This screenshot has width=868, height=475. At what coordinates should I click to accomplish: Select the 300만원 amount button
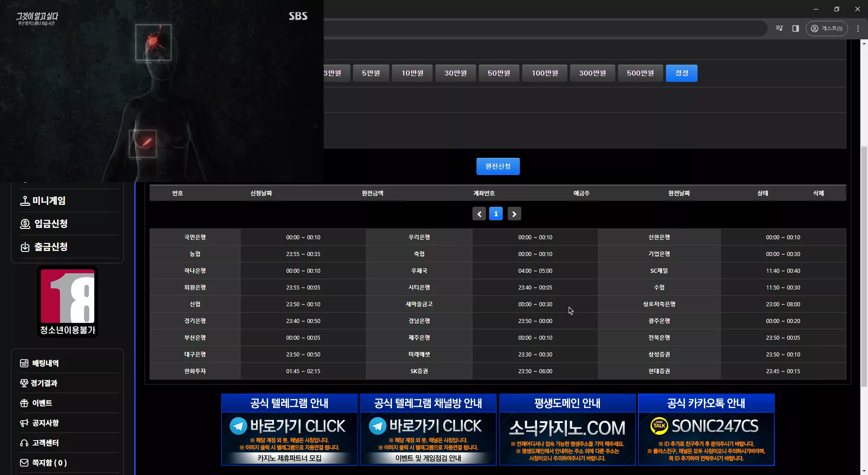[x=592, y=73]
